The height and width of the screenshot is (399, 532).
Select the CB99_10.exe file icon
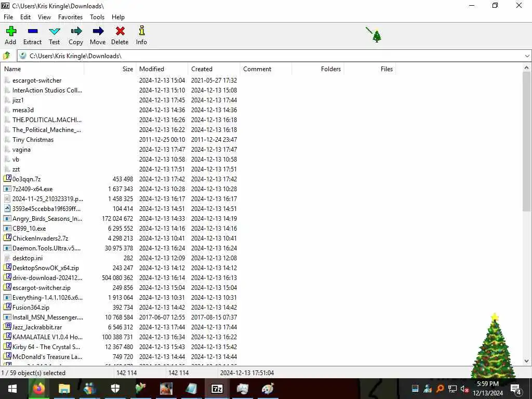coord(7,229)
